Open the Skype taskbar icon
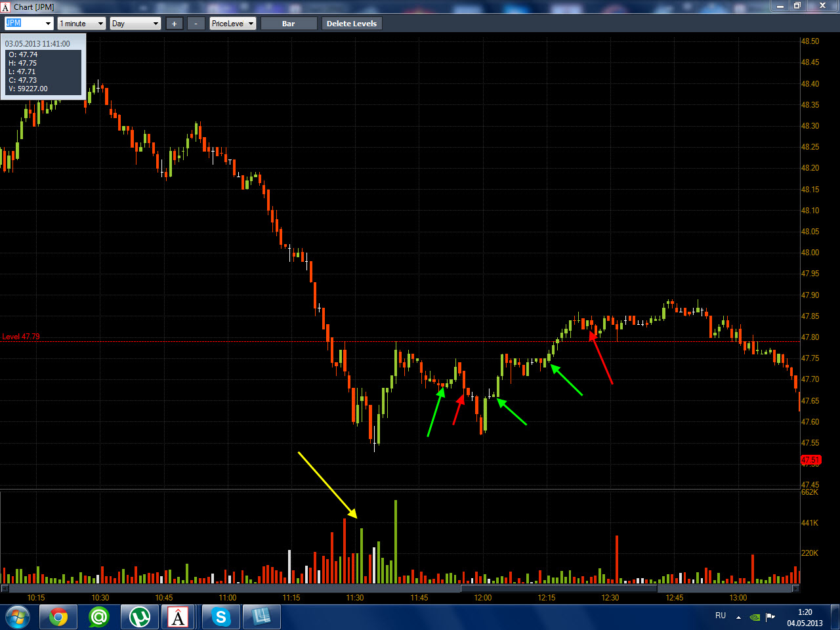Image resolution: width=840 pixels, height=630 pixels. 220,617
